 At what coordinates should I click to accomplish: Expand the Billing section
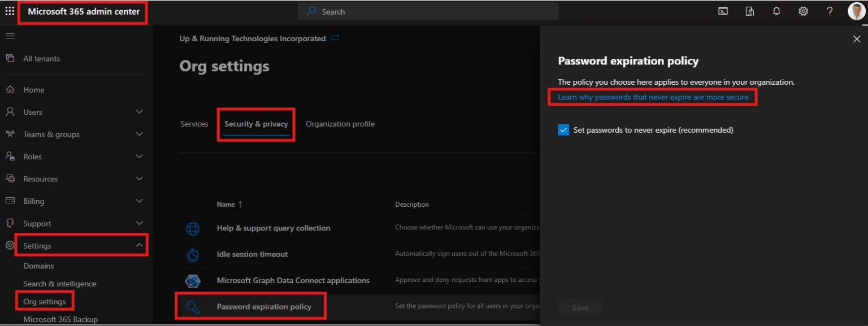[139, 201]
